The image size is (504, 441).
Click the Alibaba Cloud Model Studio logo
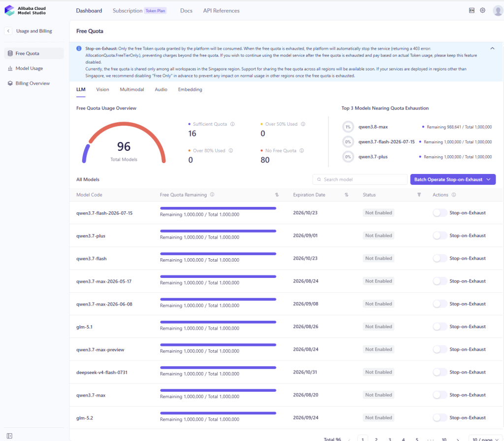coord(25,11)
